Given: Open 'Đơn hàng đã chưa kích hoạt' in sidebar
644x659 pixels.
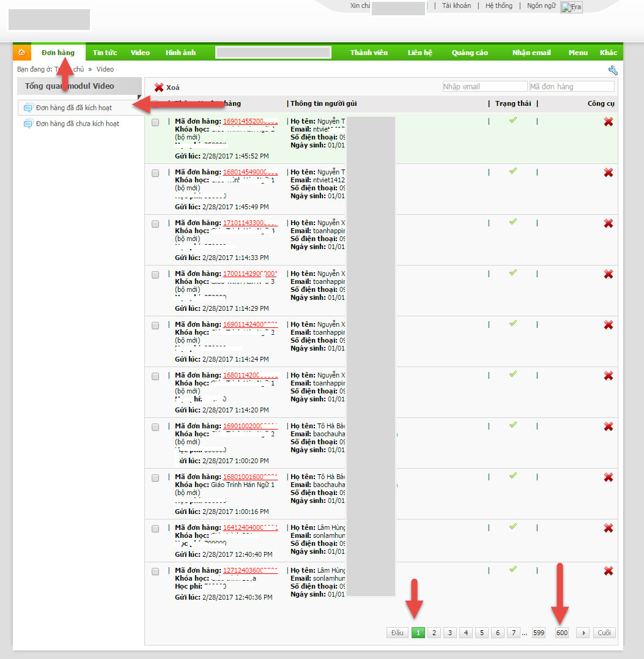Looking at the screenshot, I should click(x=77, y=124).
